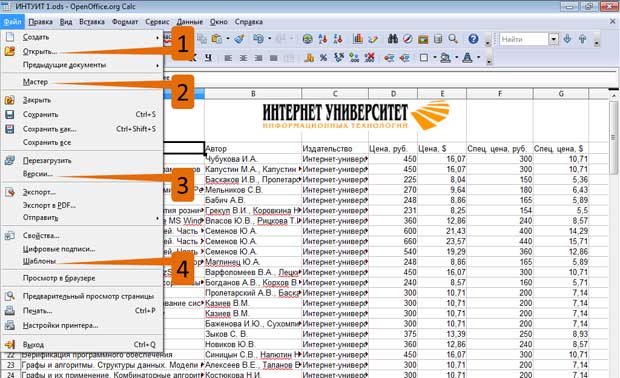Image resolution: width=620 pixels, height=378 pixels.
Task: Toggle Underline formatting button
Action: pyautogui.click(x=208, y=58)
